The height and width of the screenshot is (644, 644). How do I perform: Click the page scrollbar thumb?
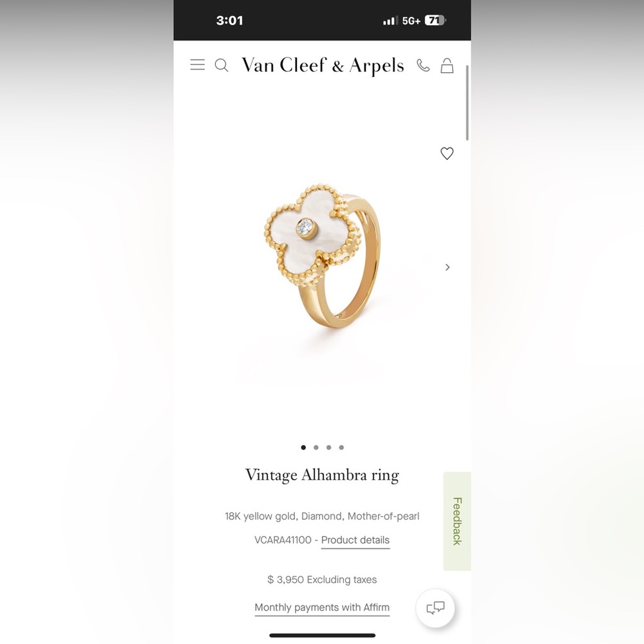click(468, 102)
